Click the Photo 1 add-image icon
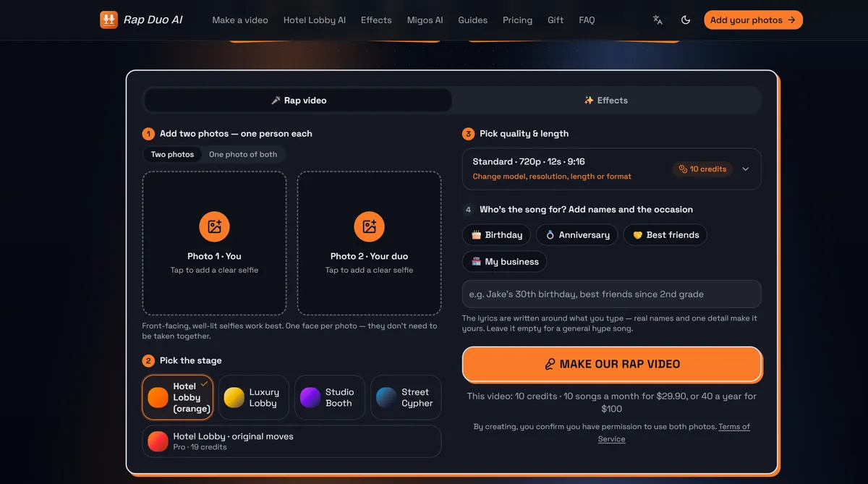Image resolution: width=868 pixels, height=484 pixels. coord(214,226)
